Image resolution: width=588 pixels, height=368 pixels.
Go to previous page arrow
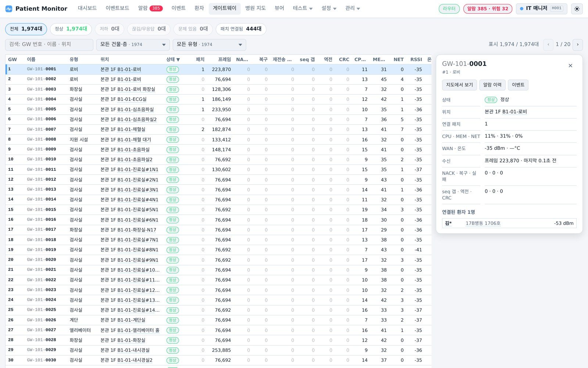pyautogui.click(x=548, y=44)
